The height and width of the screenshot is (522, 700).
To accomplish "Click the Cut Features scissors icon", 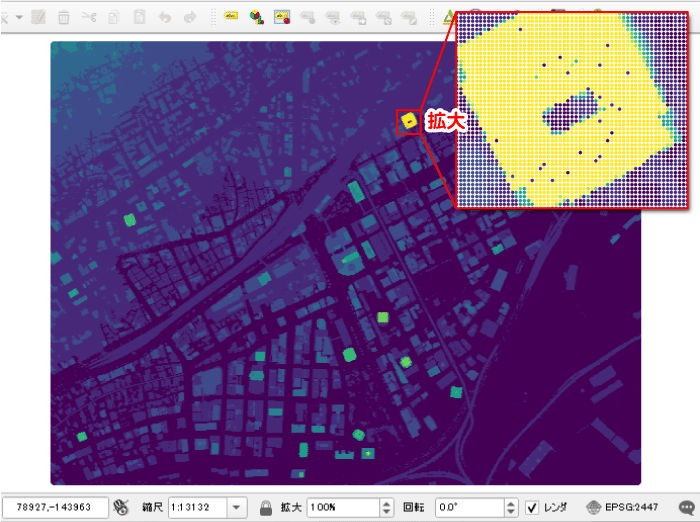I will tap(89, 17).
